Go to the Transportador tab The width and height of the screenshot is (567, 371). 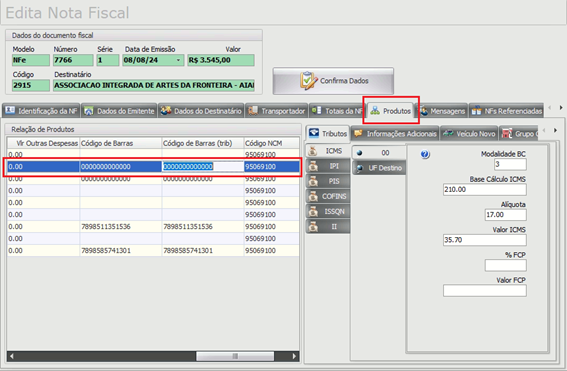[x=277, y=111]
